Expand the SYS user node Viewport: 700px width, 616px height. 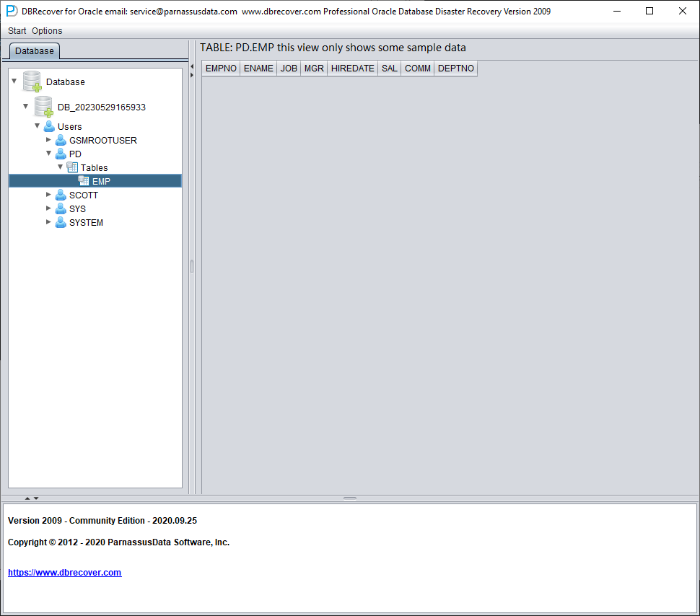coord(48,208)
